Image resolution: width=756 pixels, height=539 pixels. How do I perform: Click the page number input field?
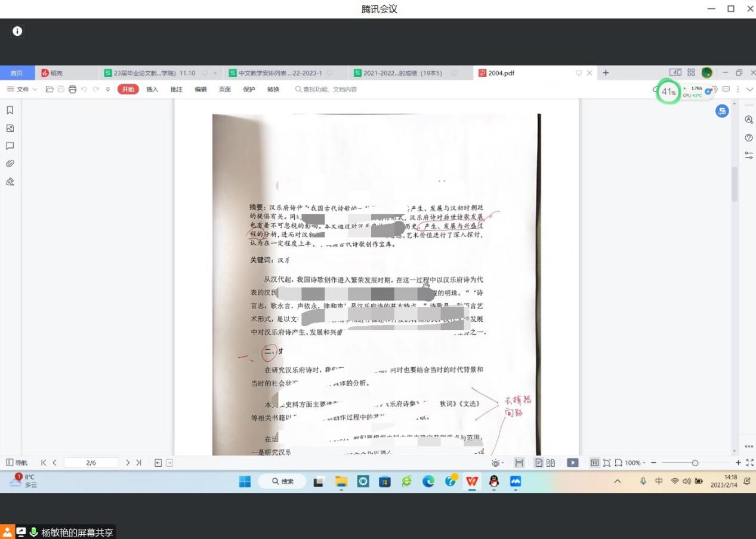[x=91, y=463]
